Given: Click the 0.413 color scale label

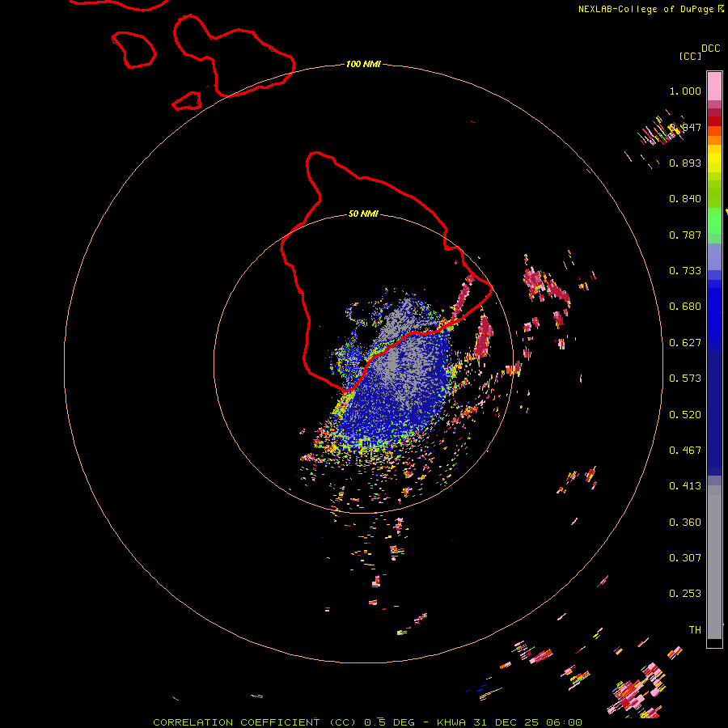Looking at the screenshot, I should (x=685, y=486).
